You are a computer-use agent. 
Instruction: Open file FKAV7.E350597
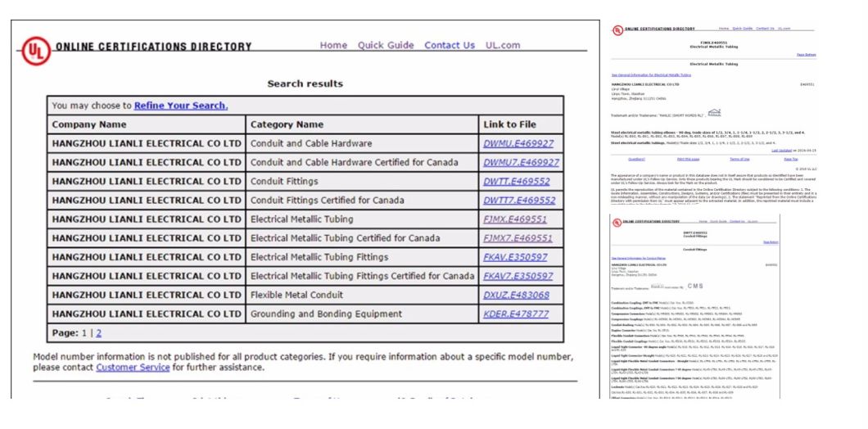click(518, 277)
